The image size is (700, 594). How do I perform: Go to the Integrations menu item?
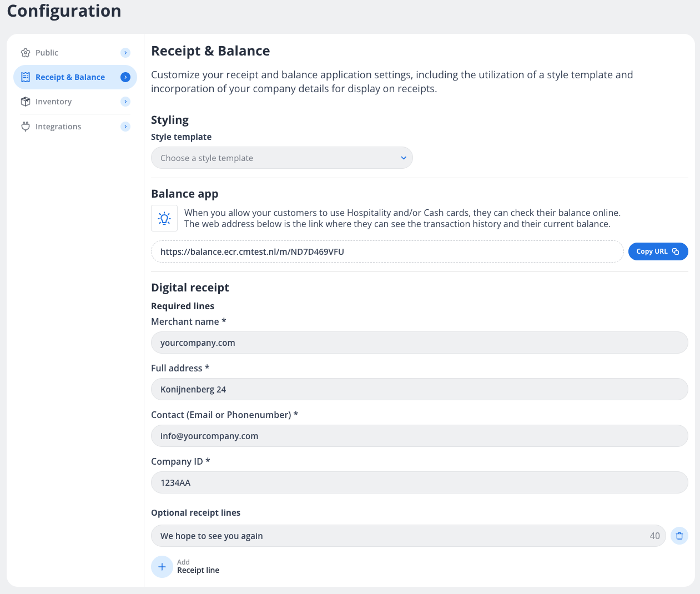[58, 127]
